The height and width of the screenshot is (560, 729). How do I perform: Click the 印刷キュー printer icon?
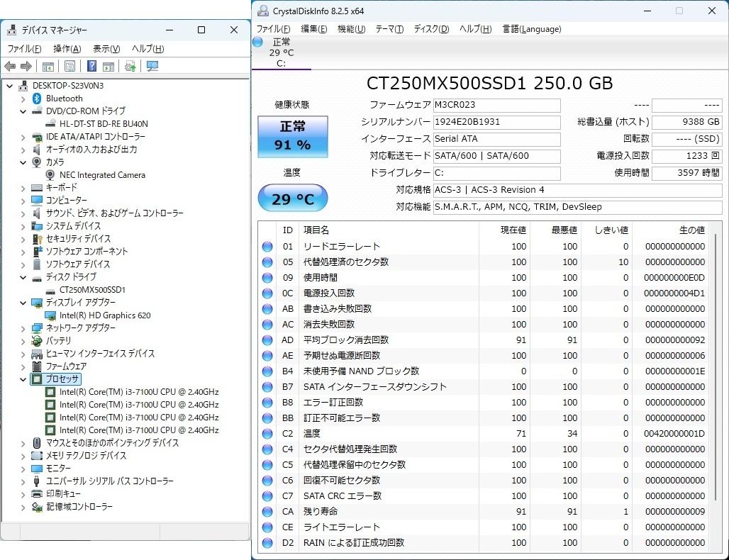pos(37,493)
